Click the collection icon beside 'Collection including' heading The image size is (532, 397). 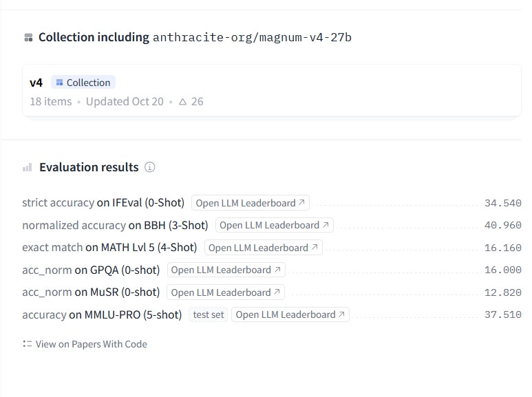(28, 37)
